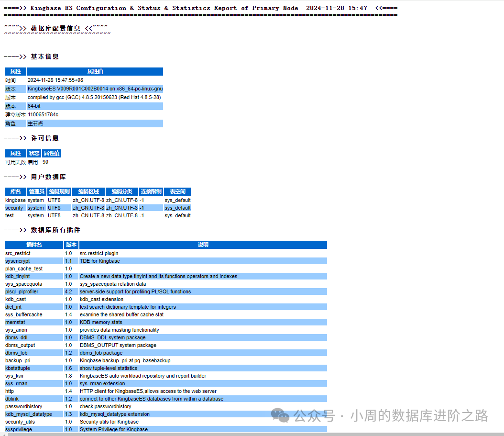Select the dbms_lob plugin name
The width and height of the screenshot is (504, 436).
point(16,353)
